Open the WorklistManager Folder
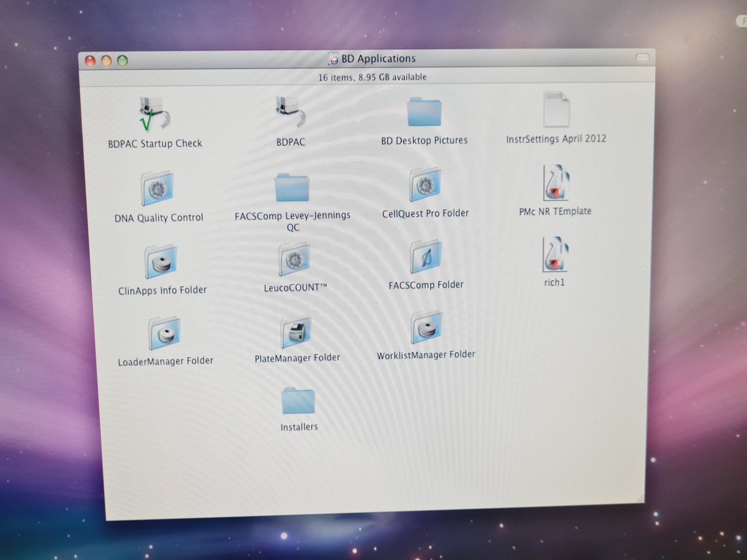 click(x=427, y=328)
